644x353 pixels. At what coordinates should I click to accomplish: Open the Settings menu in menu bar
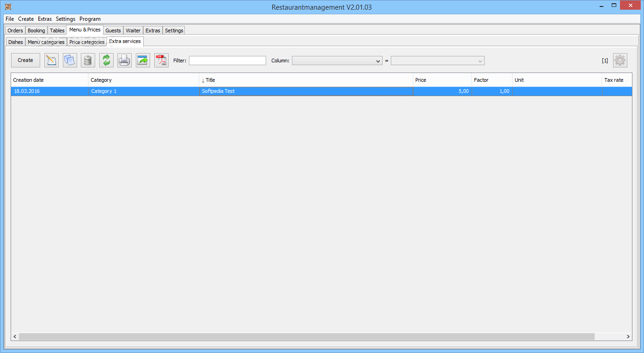(x=66, y=19)
